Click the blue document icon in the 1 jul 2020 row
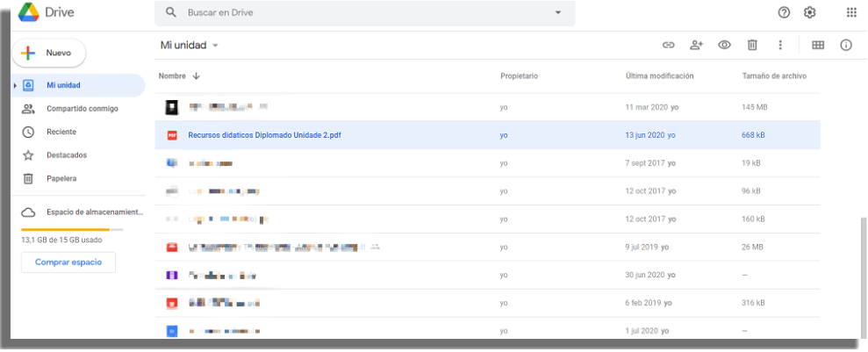The width and height of the screenshot is (868, 352). point(172,331)
